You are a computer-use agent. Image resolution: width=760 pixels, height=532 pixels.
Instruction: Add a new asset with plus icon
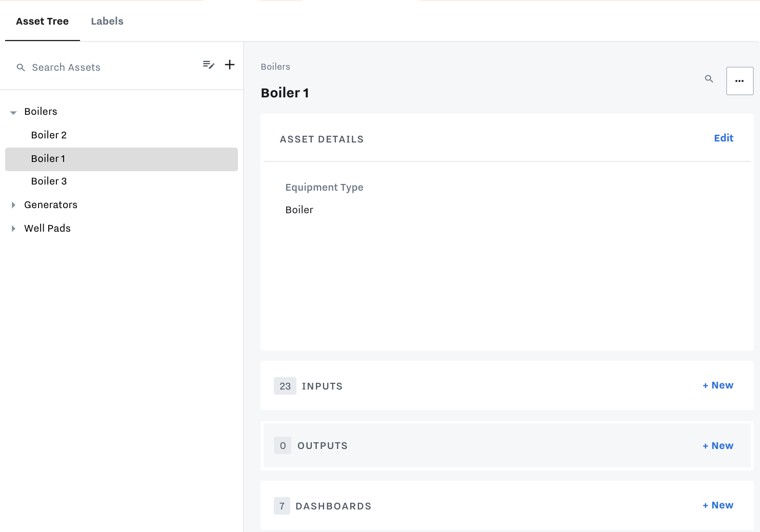click(230, 65)
